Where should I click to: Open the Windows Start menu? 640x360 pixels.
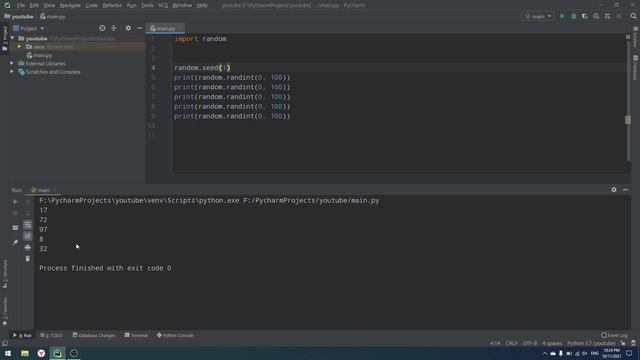tap(8, 353)
